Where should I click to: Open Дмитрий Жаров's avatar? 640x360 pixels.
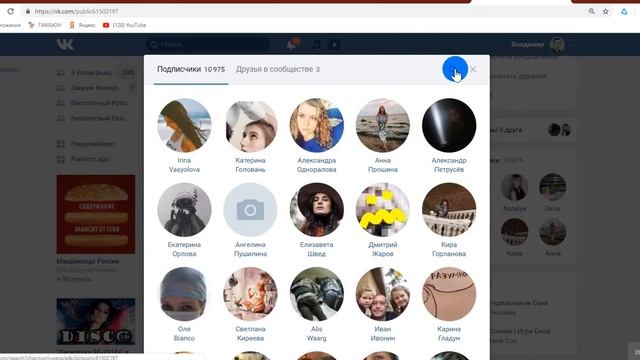tap(382, 209)
